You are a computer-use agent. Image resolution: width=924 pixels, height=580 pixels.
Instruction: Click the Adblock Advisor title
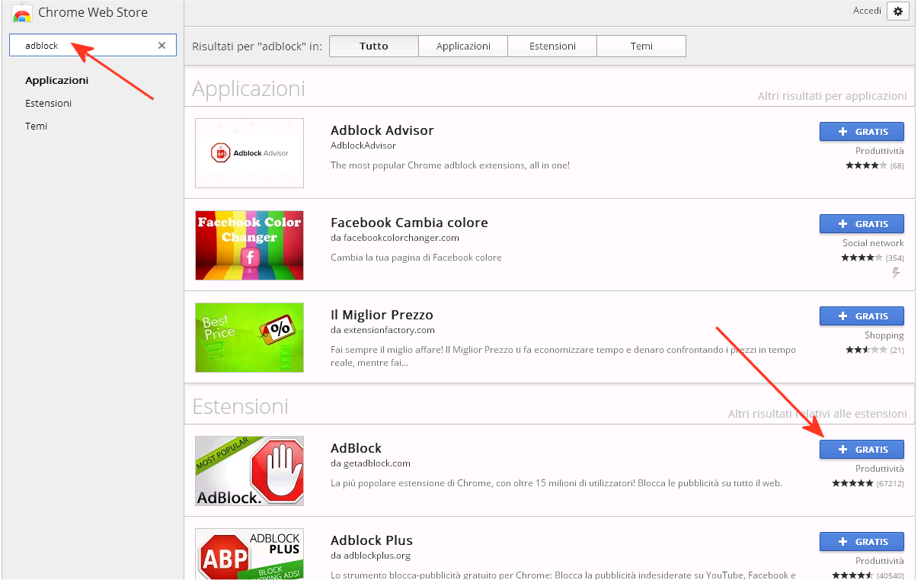382,130
